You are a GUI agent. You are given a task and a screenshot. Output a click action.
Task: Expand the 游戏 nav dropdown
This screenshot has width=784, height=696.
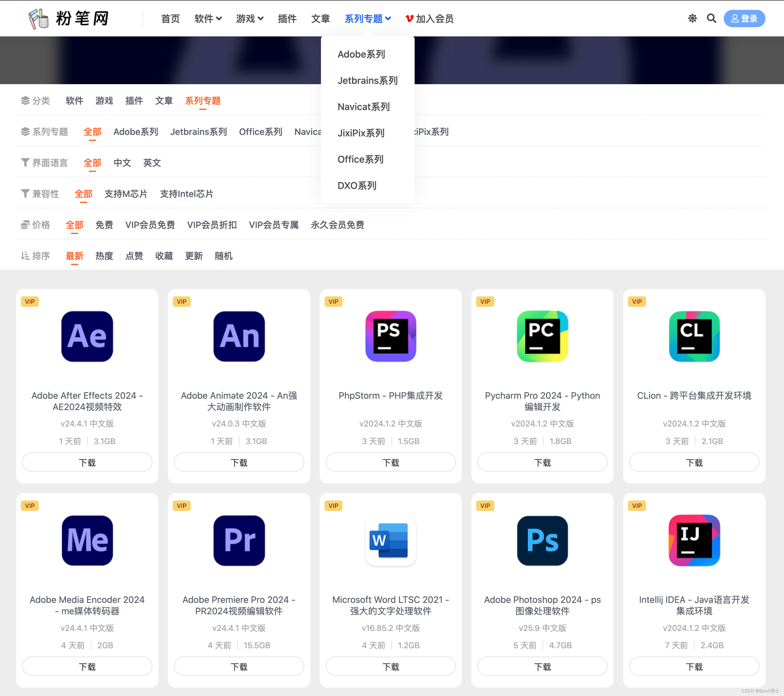(x=250, y=19)
